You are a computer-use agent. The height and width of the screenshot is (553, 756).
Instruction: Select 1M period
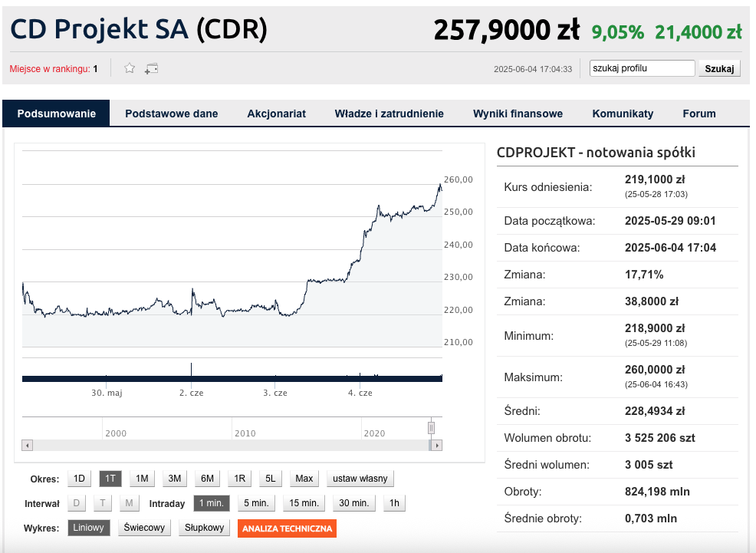coord(142,479)
